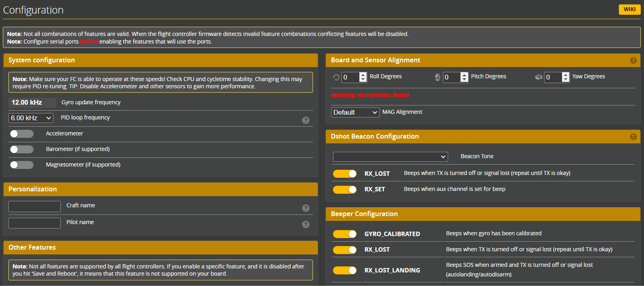
Task: Open Dshot Beacon Configuration help icon
Action: click(x=633, y=137)
